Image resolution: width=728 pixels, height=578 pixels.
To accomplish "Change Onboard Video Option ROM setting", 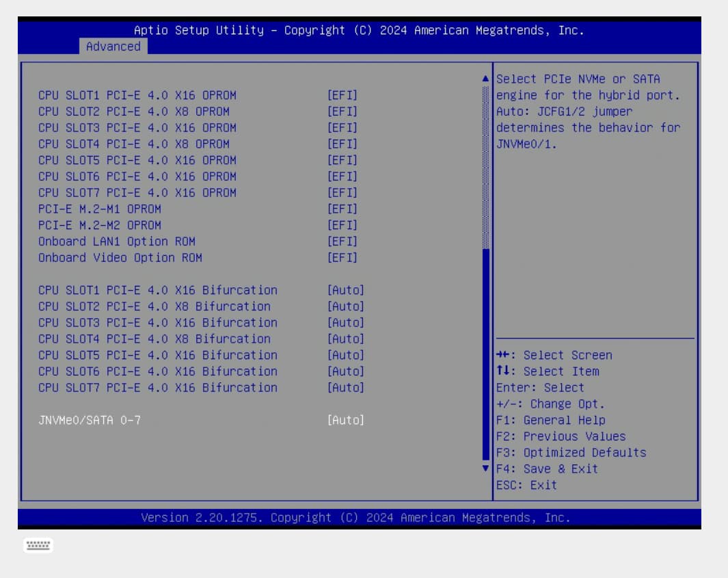I will point(342,258).
